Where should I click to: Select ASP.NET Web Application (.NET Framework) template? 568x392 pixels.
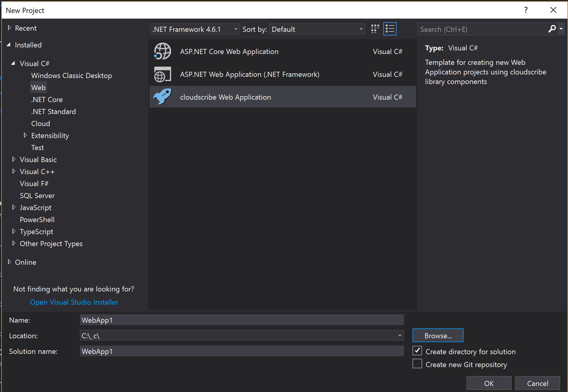click(x=282, y=74)
